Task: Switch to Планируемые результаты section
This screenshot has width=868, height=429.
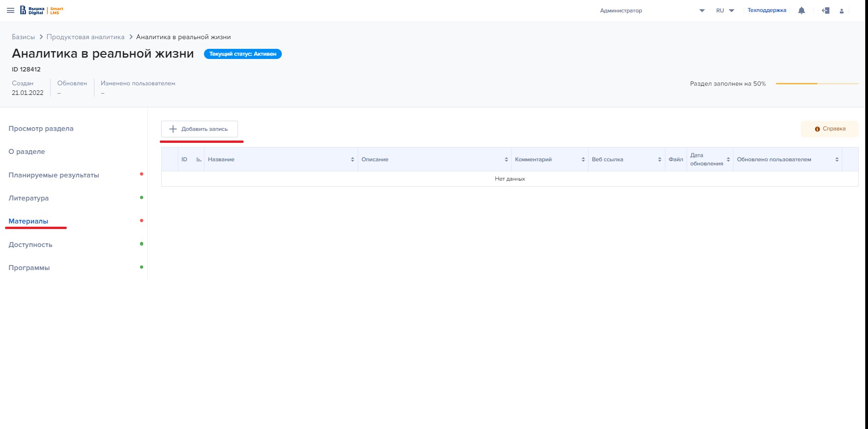Action: 54,175
